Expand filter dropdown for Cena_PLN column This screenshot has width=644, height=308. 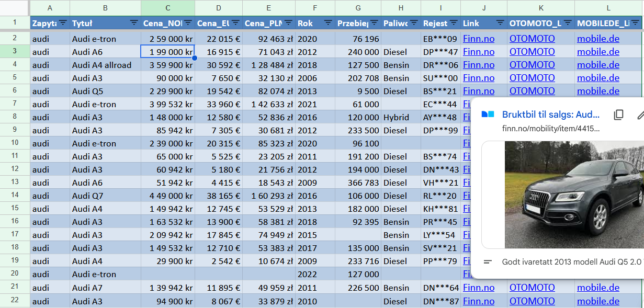(x=288, y=23)
